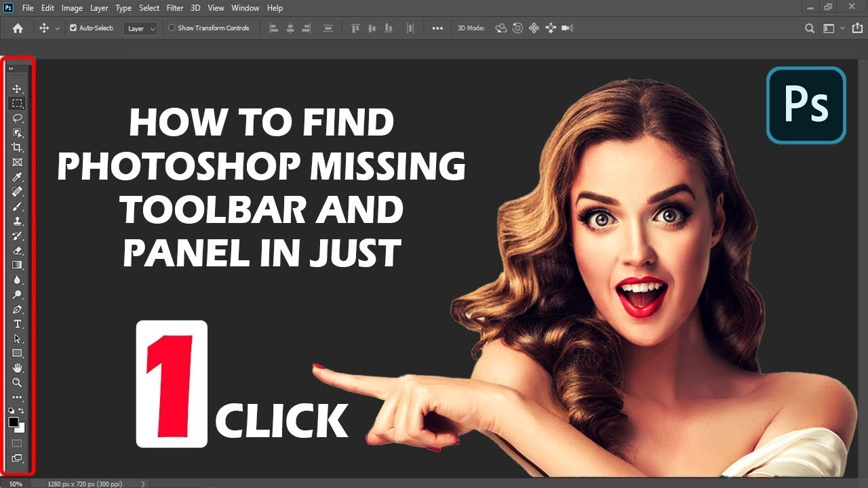Image resolution: width=868 pixels, height=488 pixels.
Task: Open the 3D menu
Action: click(195, 8)
